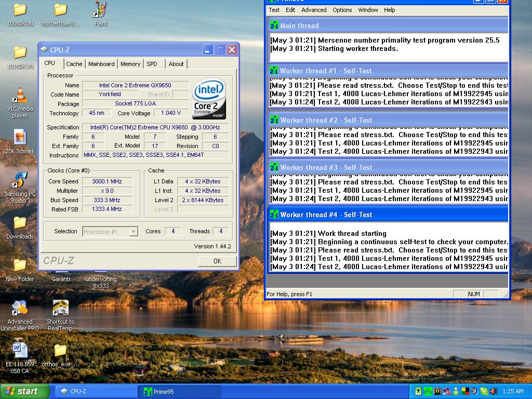
Task: Switch to the Memory tab in CPU-Z
Action: click(130, 64)
